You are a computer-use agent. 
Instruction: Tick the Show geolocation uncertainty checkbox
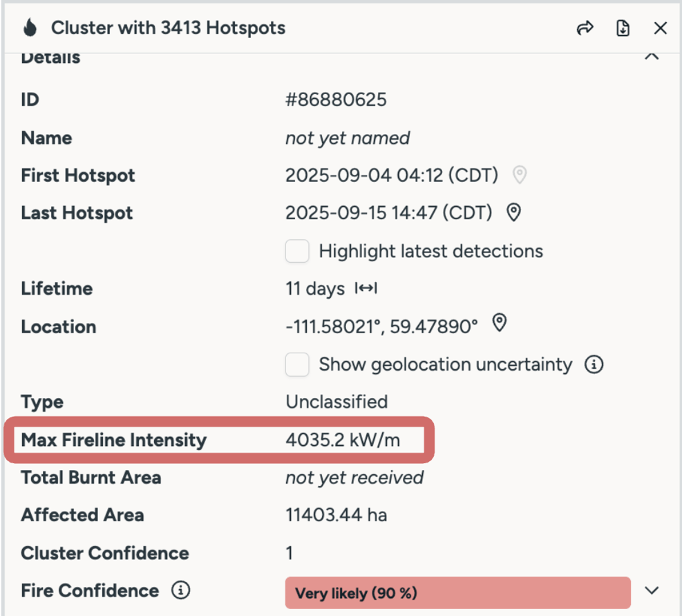pos(297,364)
